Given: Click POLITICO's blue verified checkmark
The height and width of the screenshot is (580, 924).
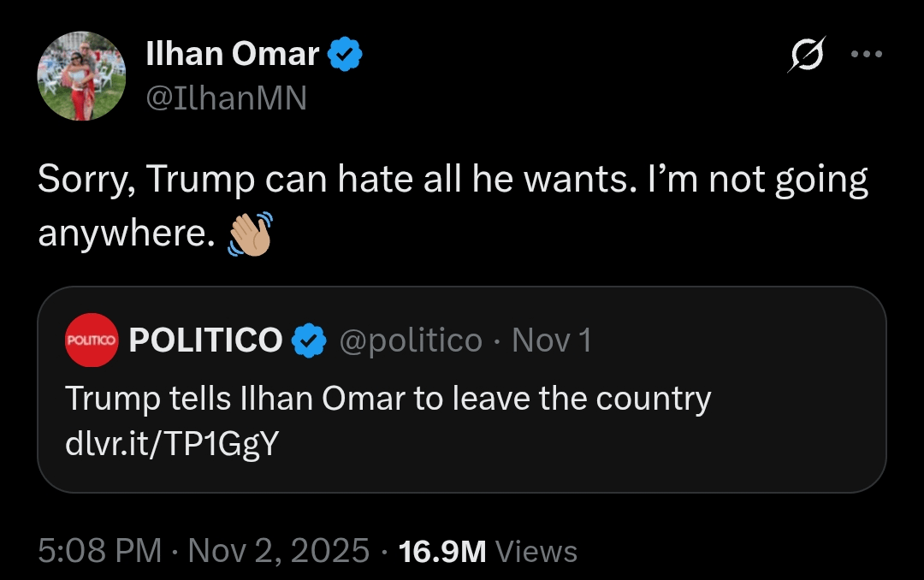Looking at the screenshot, I should [x=309, y=340].
